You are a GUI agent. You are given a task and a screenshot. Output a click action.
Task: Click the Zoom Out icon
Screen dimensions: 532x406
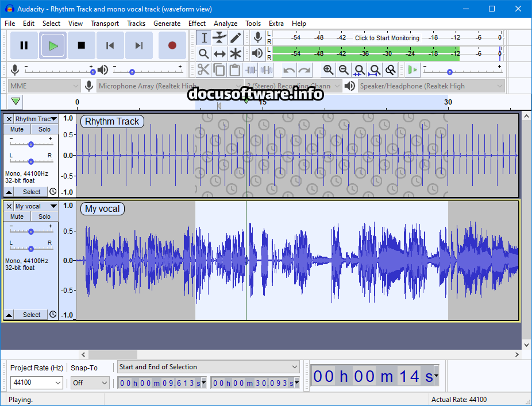tap(344, 70)
